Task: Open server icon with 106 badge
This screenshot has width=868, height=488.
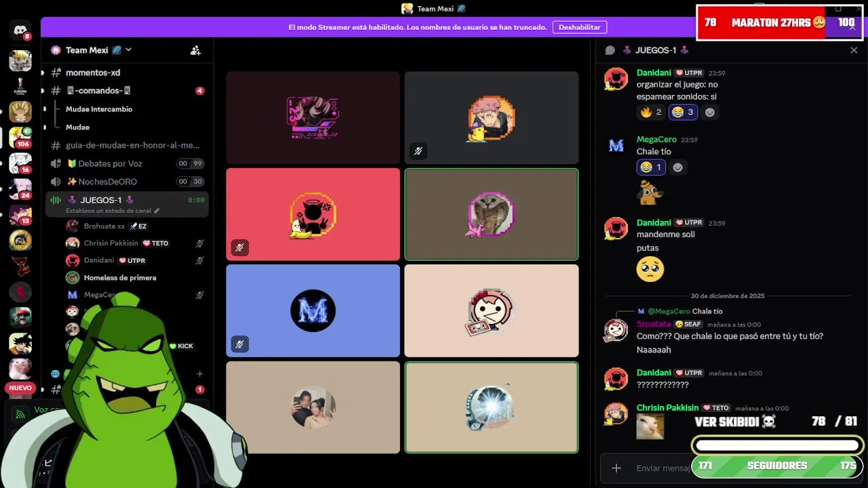Action: (20, 138)
